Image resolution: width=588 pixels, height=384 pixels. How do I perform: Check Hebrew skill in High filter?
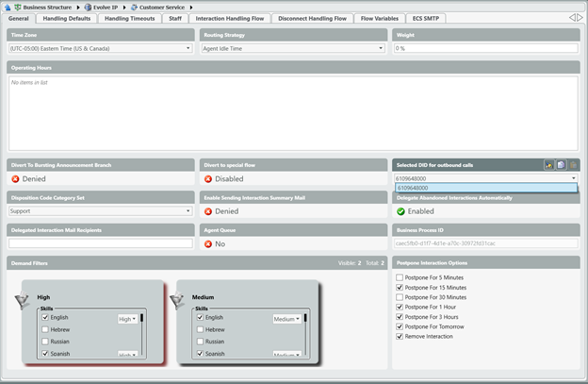click(45, 329)
